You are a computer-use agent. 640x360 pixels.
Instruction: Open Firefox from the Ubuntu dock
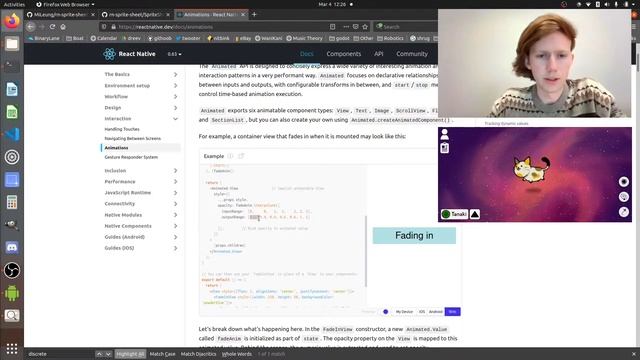tap(12, 21)
